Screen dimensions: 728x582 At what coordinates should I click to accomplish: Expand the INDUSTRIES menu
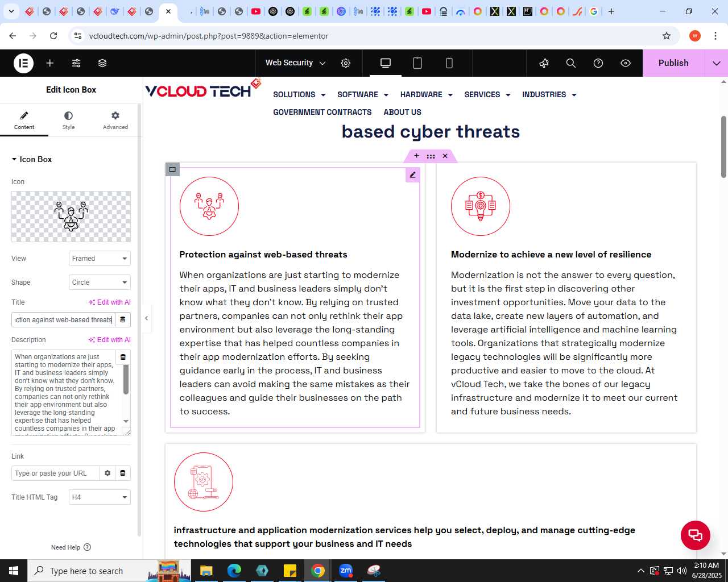549,95
